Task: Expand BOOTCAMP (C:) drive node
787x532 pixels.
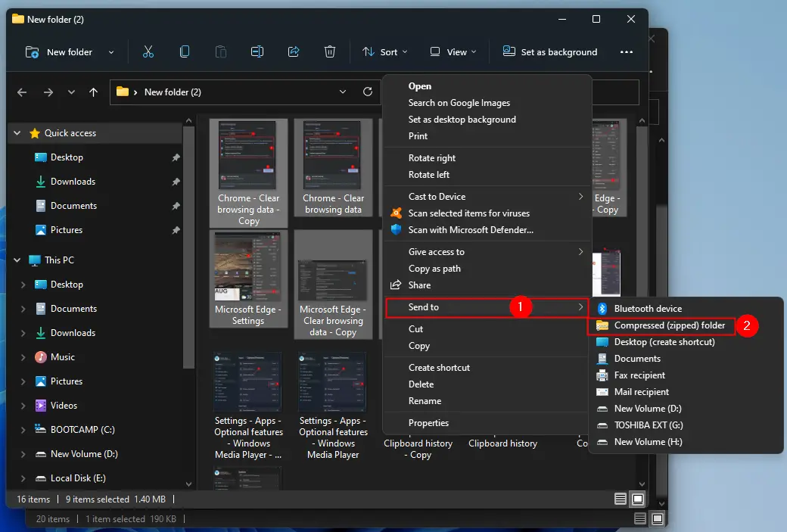Action: click(23, 430)
